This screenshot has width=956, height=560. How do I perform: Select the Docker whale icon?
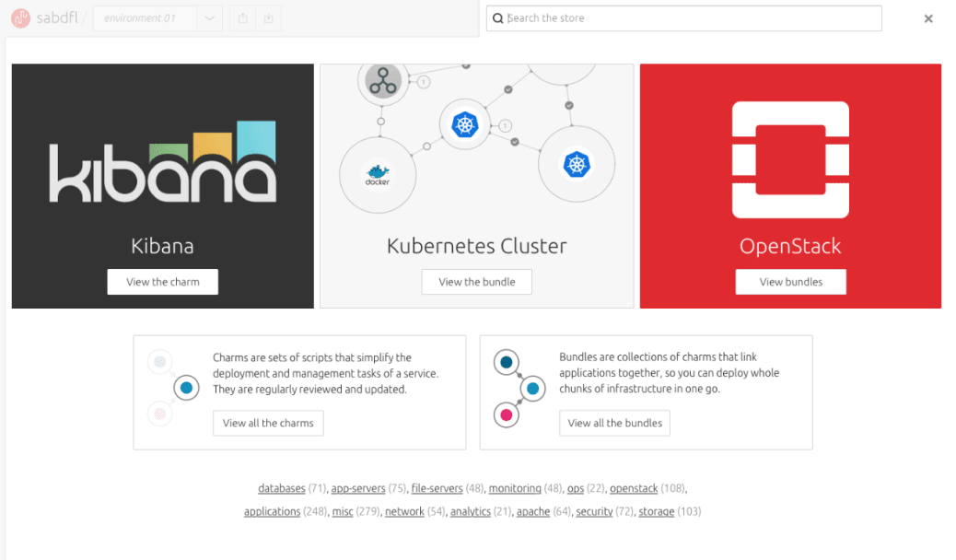click(x=378, y=175)
